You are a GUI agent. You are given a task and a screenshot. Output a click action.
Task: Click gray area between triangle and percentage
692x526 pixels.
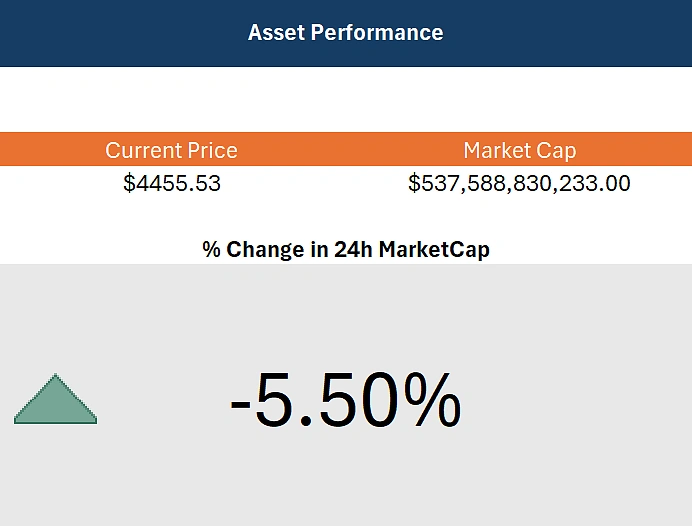tap(160, 402)
